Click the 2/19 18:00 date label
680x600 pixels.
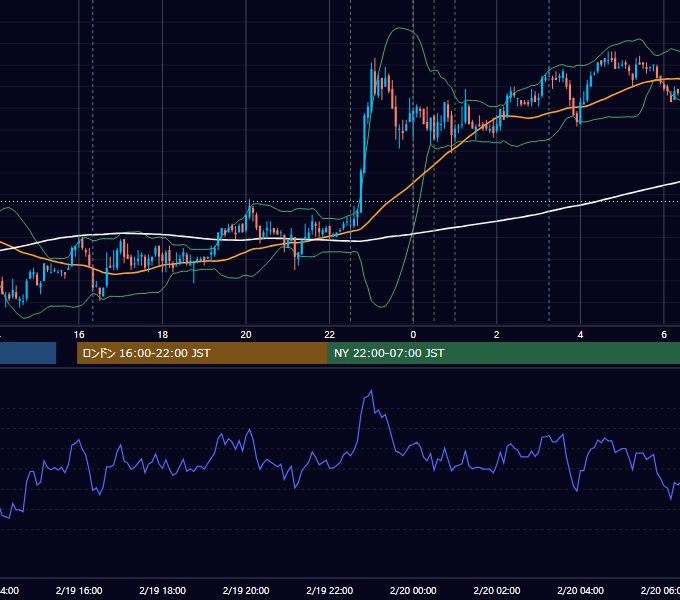(x=163, y=590)
